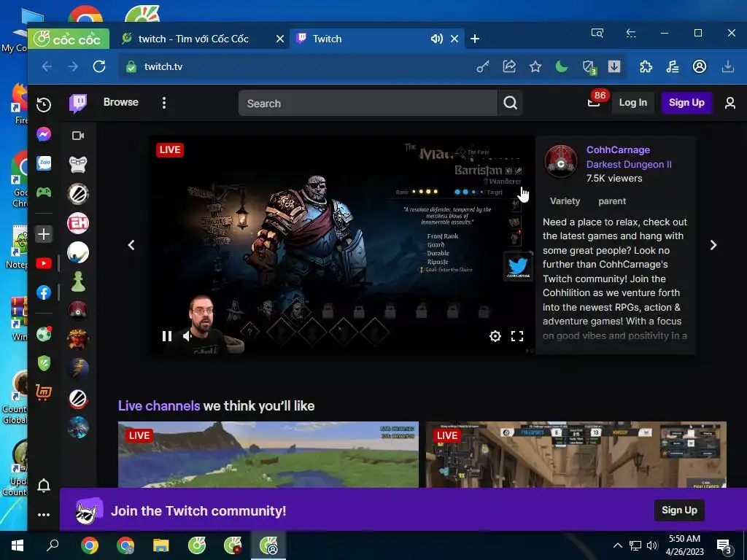Show hidden system tray icons
747x560 pixels.
click(617, 545)
